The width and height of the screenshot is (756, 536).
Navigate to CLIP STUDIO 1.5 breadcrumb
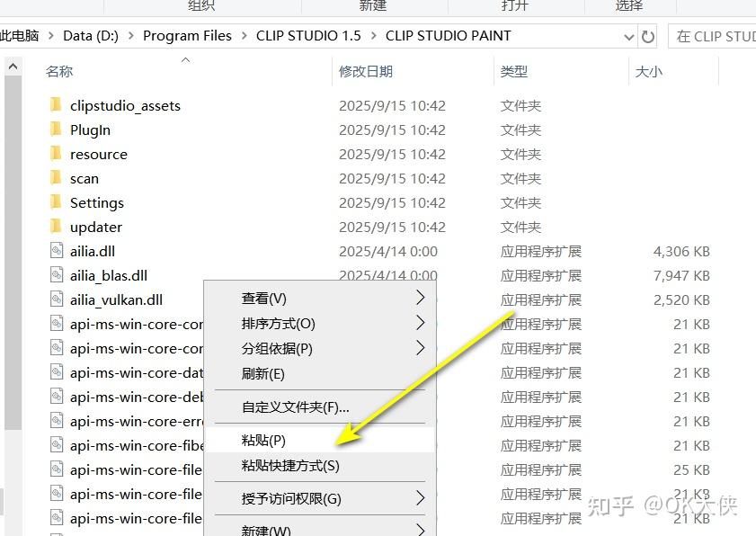pyautogui.click(x=308, y=36)
